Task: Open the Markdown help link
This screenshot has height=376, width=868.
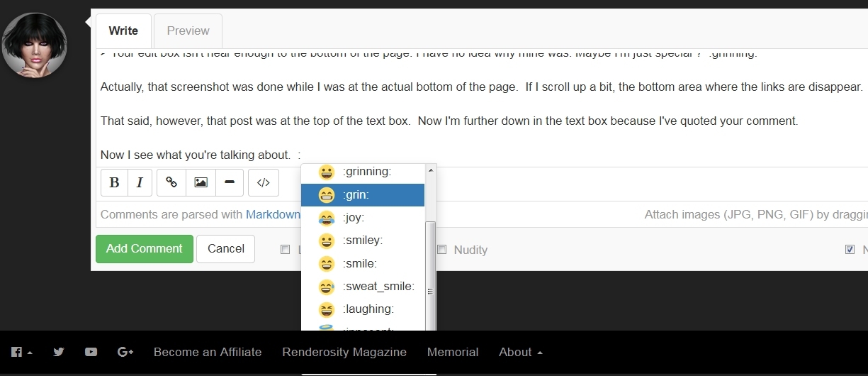Action: pyautogui.click(x=273, y=214)
